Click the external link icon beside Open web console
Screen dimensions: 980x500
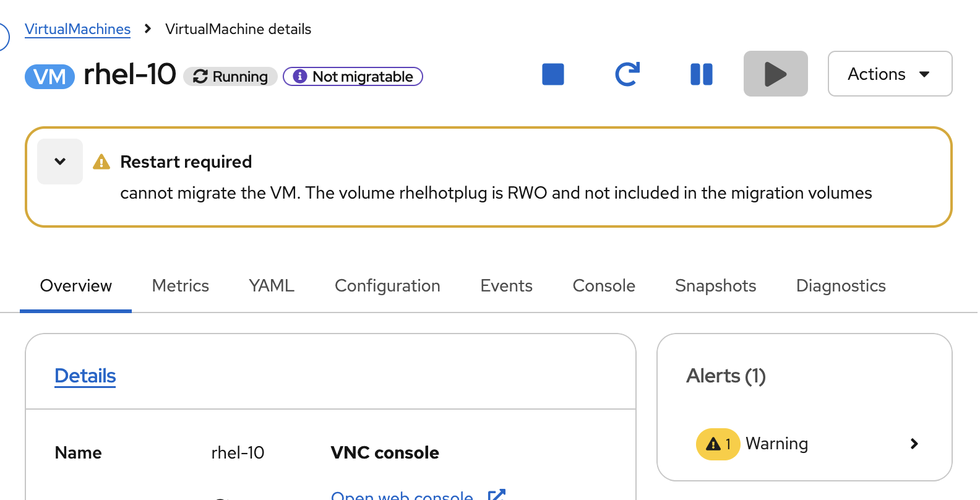[496, 495]
